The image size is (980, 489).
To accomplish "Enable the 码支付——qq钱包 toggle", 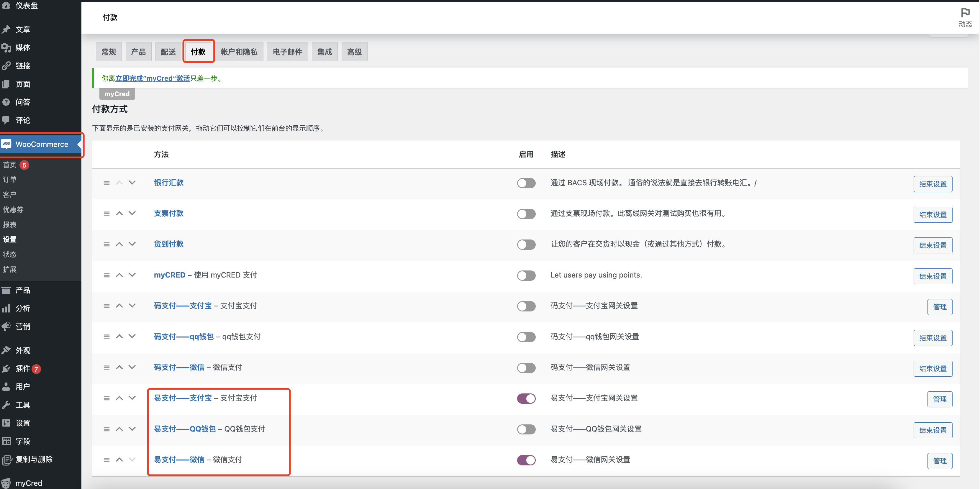I will pyautogui.click(x=526, y=337).
